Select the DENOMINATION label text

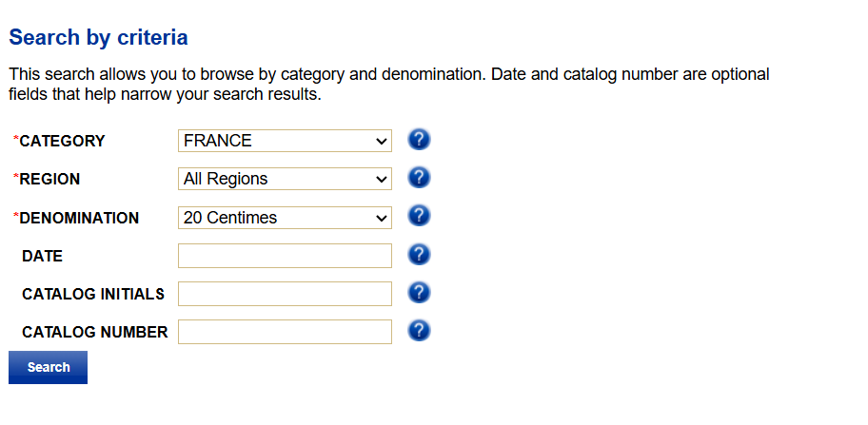pos(79,218)
